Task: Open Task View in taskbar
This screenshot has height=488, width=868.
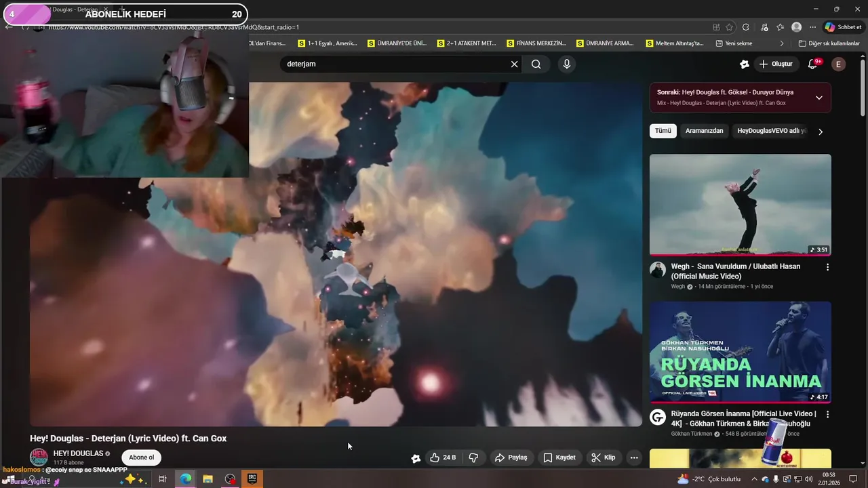Action: 163,479
